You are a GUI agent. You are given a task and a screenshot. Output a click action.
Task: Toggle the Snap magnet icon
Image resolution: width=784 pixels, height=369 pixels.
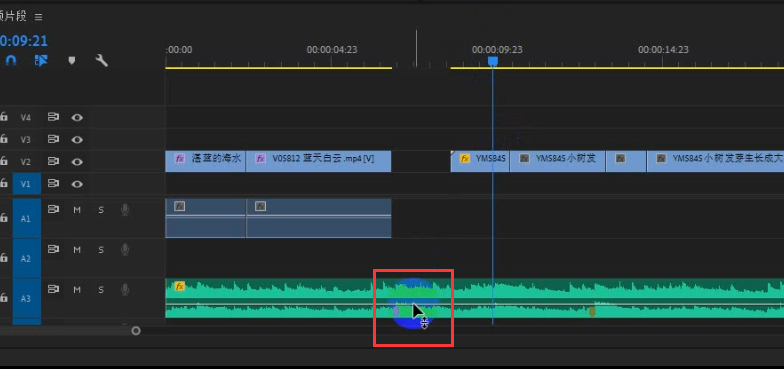click(x=10, y=60)
